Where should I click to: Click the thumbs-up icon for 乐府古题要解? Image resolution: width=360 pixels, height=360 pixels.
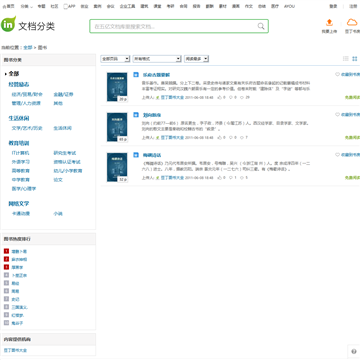(x=219, y=97)
